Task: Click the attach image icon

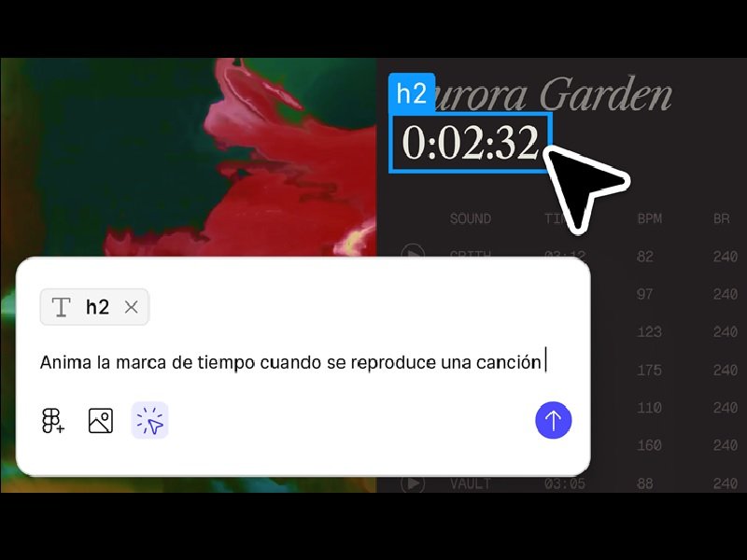Action: click(x=101, y=421)
